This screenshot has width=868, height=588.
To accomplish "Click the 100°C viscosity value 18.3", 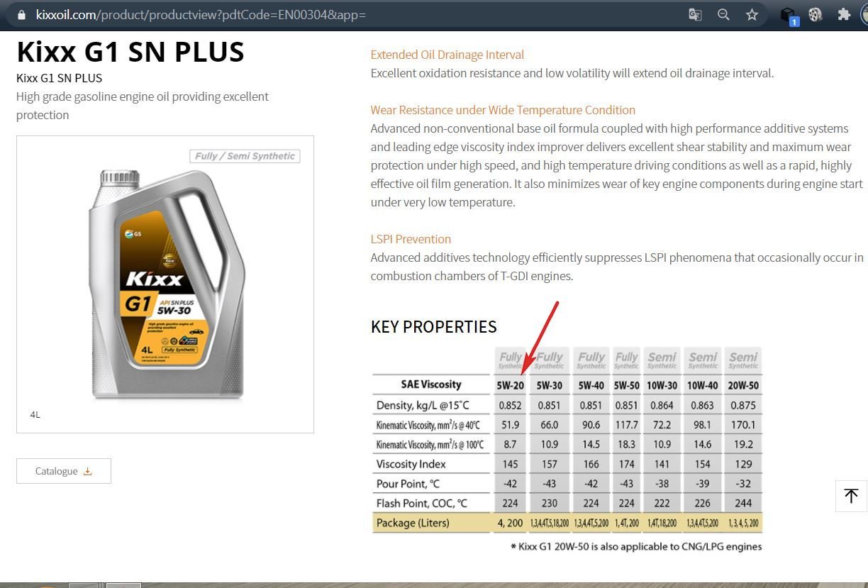I will (x=627, y=445).
